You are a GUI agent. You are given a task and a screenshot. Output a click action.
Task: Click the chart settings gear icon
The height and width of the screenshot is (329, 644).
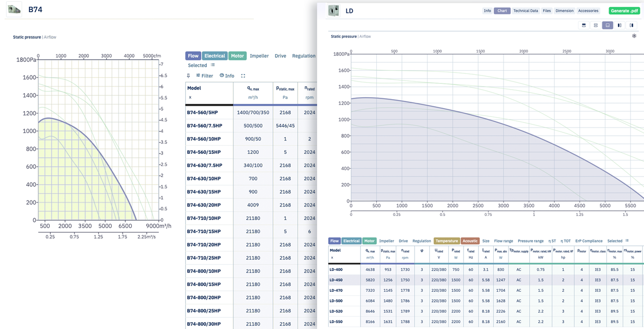point(634,36)
